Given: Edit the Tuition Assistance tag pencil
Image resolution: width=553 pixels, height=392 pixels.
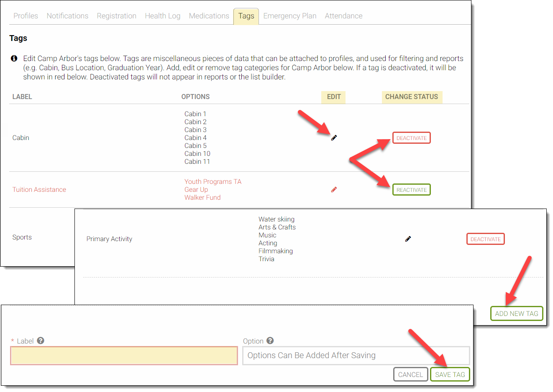Looking at the screenshot, I should pos(334,190).
